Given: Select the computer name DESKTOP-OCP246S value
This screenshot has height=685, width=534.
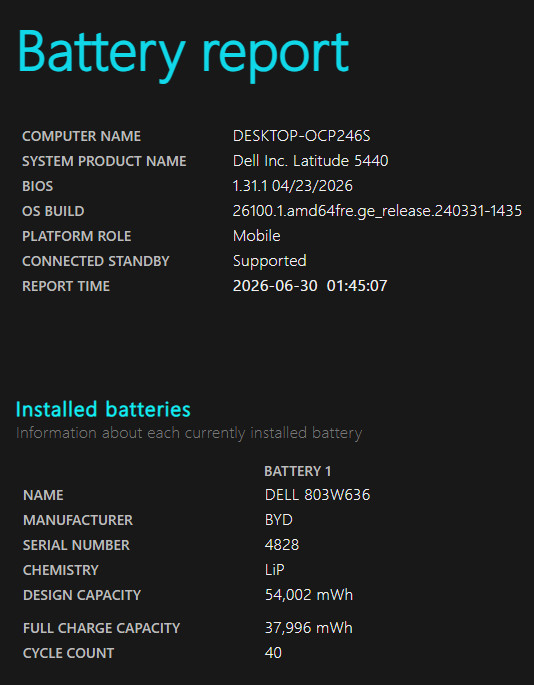Looking at the screenshot, I should click(302, 136).
